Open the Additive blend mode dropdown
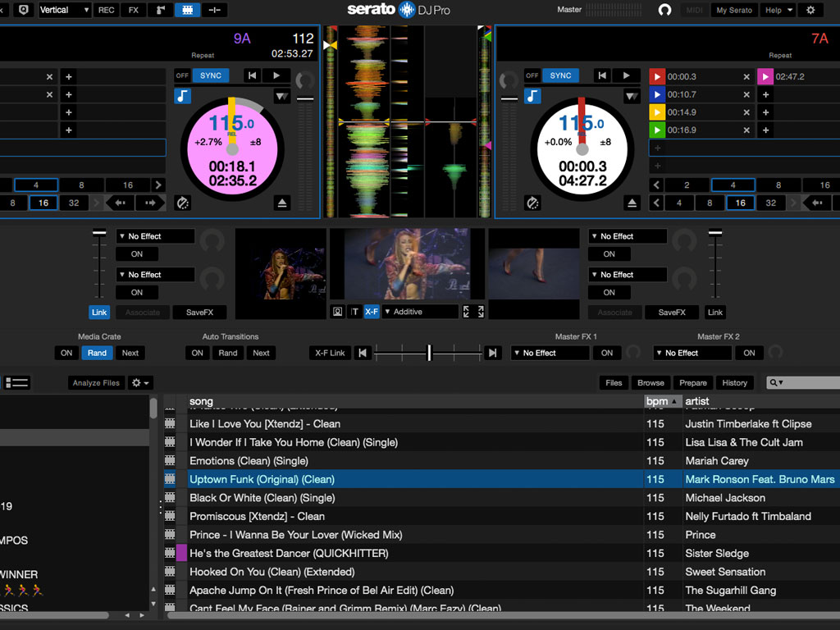This screenshot has height=630, width=840. [x=420, y=312]
